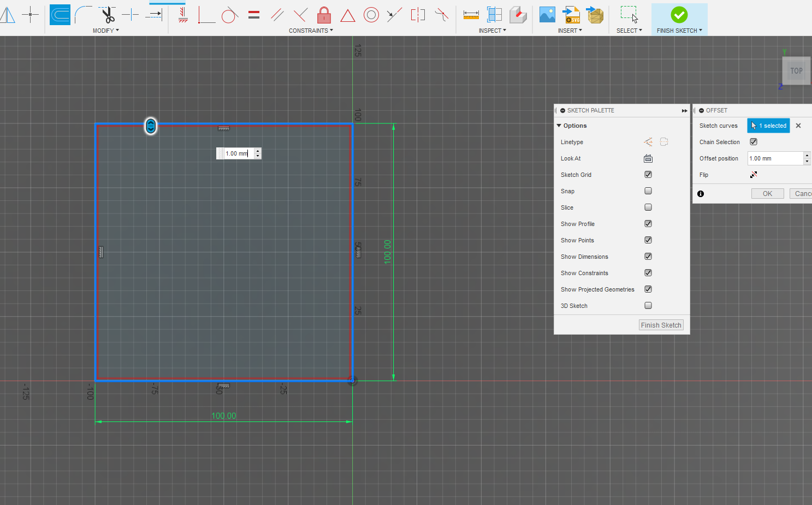Uncheck Chain Selection in Offset dialog
This screenshot has width=812, height=505.
754,142
